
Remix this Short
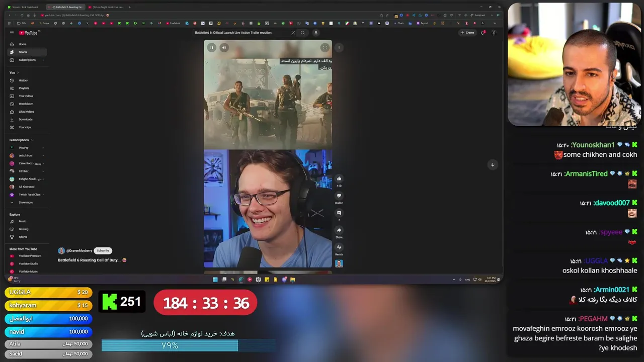pyautogui.click(x=339, y=247)
